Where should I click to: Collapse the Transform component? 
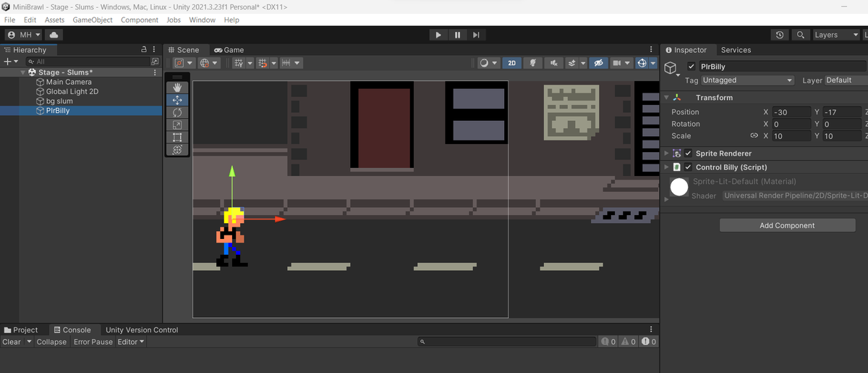(x=666, y=98)
